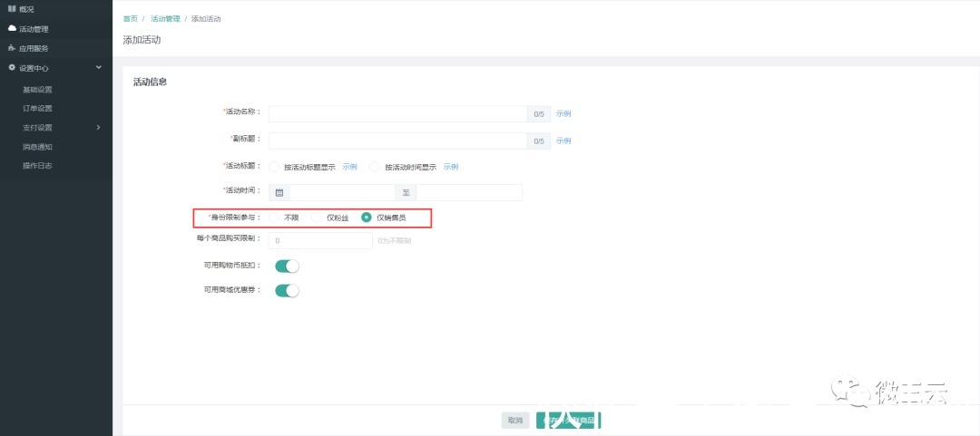
Task: Focus the 活动名称 input field
Action: (x=398, y=113)
